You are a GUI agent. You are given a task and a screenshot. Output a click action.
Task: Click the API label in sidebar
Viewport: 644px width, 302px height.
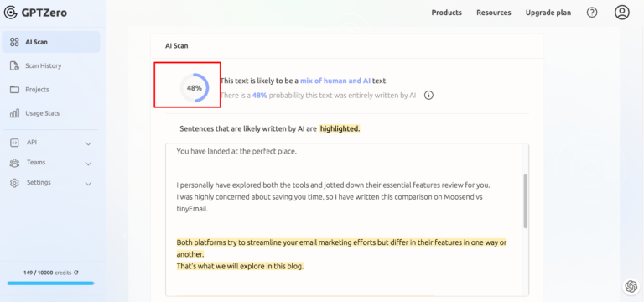[32, 142]
